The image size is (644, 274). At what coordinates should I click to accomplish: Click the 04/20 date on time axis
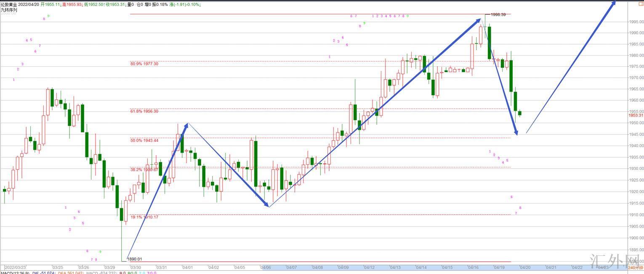pyautogui.click(x=525, y=267)
